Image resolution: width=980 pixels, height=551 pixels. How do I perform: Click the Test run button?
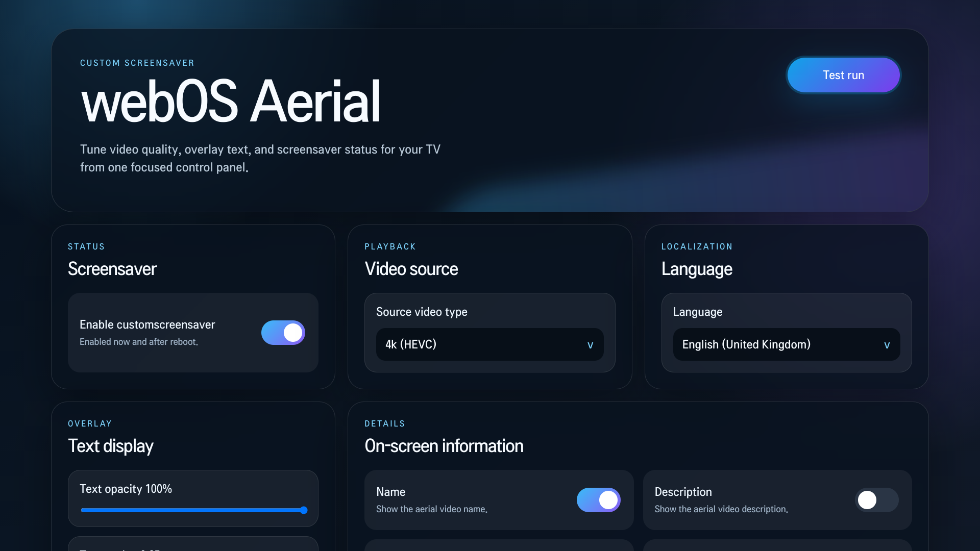point(843,75)
